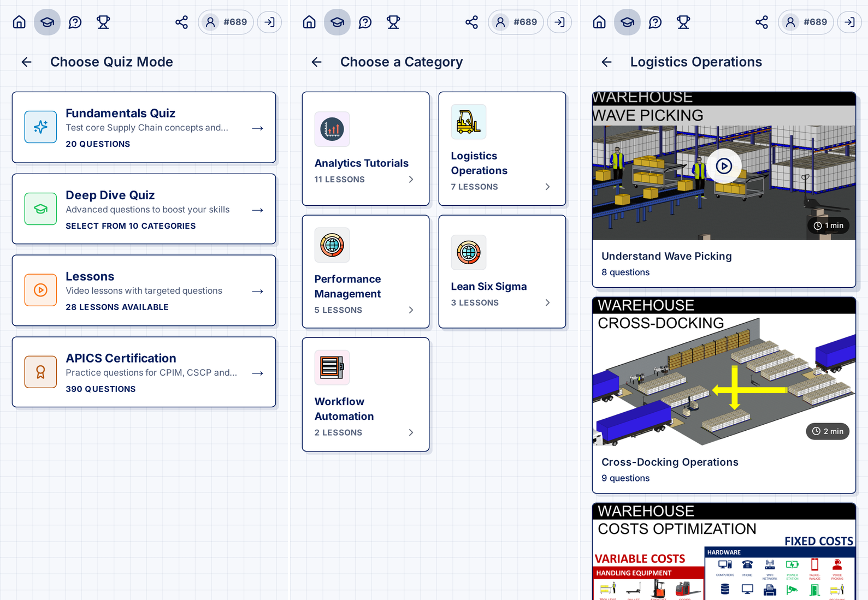This screenshot has width=868, height=600.
Task: Open Deep Dive Quiz via its arrow
Action: [258, 210]
